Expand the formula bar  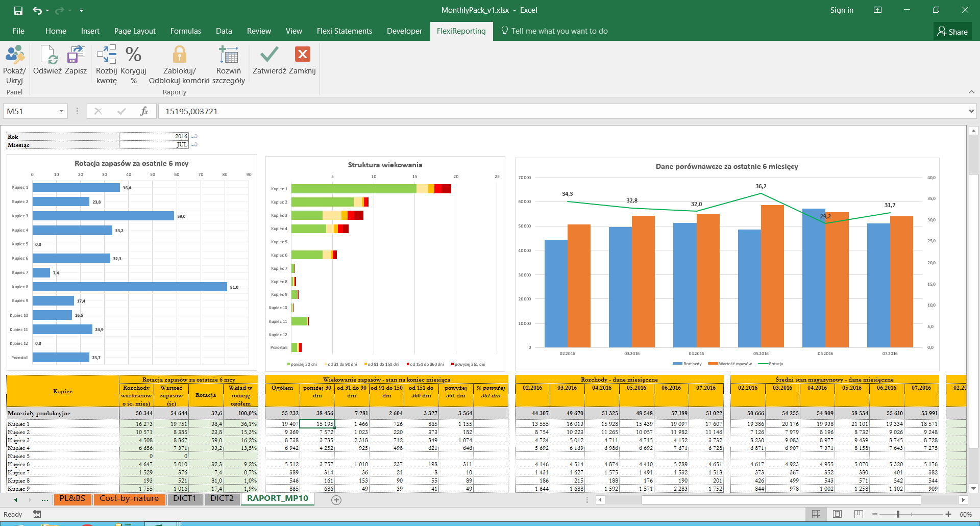(971, 111)
